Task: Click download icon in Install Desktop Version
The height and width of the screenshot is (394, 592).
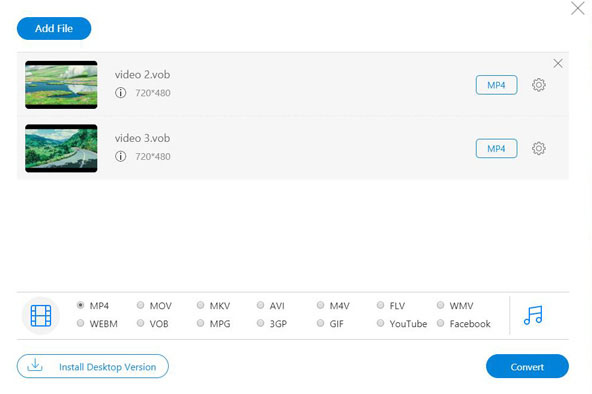Action: [35, 365]
